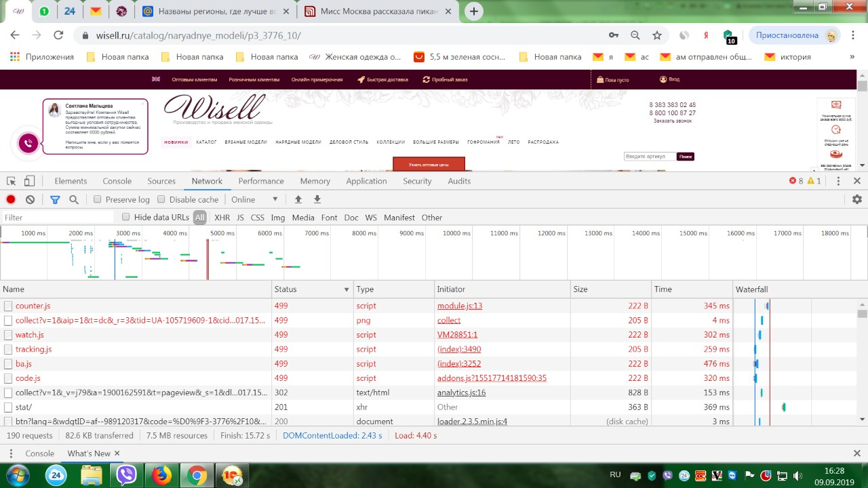Screen dimensions: 868x488
Task: Switch to the Performance tab
Action: (261, 181)
